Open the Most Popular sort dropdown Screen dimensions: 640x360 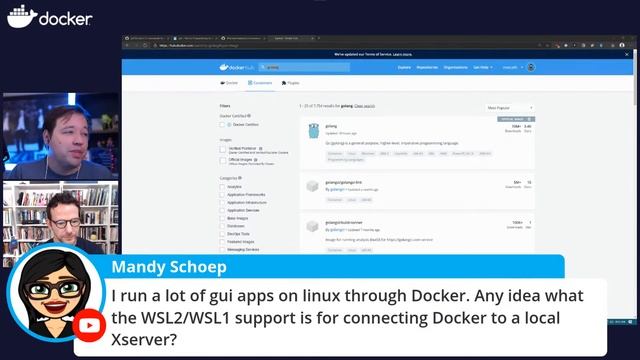pos(510,108)
